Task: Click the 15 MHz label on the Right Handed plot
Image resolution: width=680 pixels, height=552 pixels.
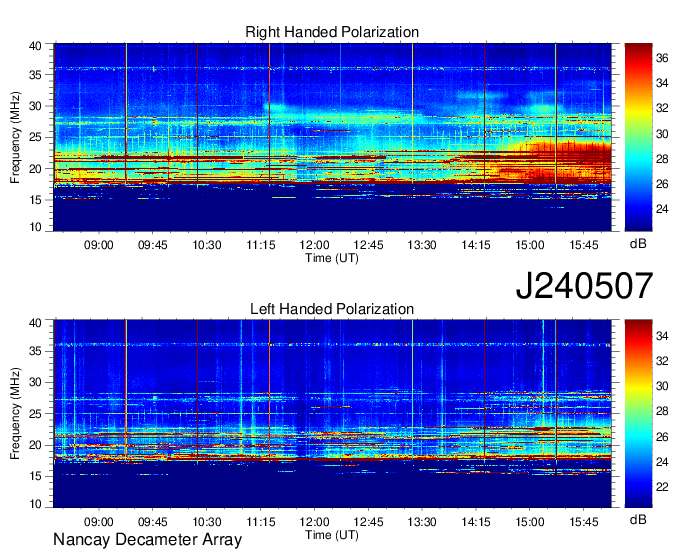Action: click(35, 200)
